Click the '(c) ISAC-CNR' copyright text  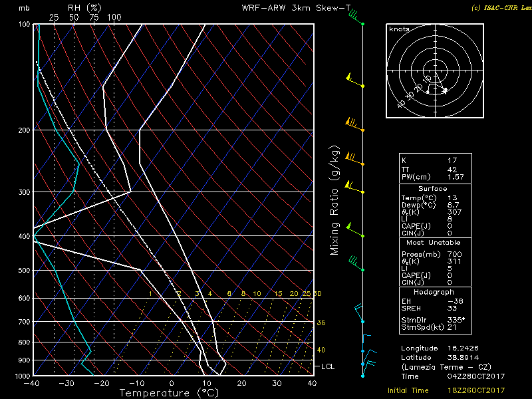click(501, 8)
